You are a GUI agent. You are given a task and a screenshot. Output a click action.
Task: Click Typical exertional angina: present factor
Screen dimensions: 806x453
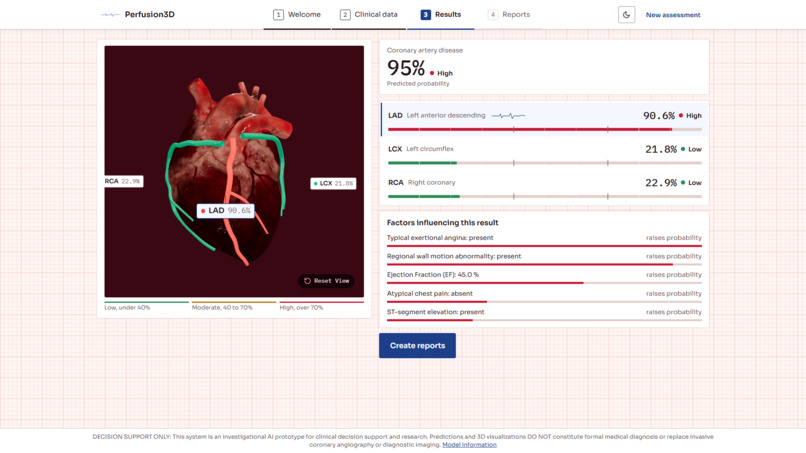point(544,240)
